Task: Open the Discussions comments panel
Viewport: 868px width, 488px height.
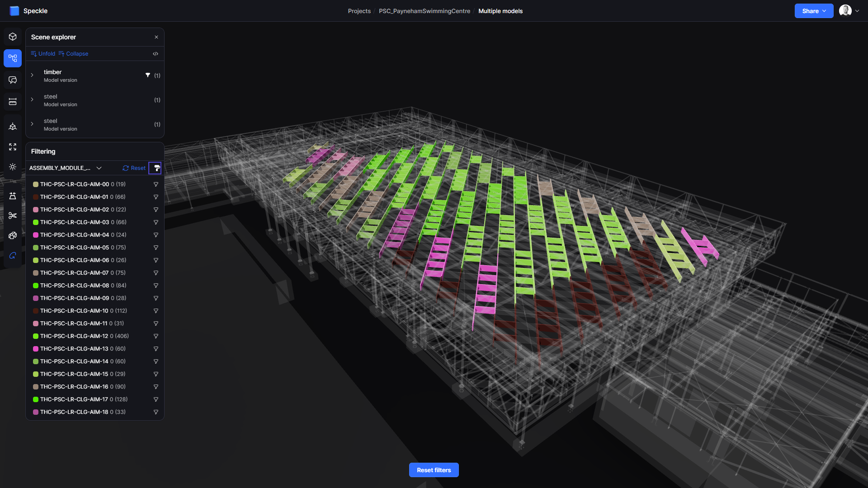Action: click(13, 80)
